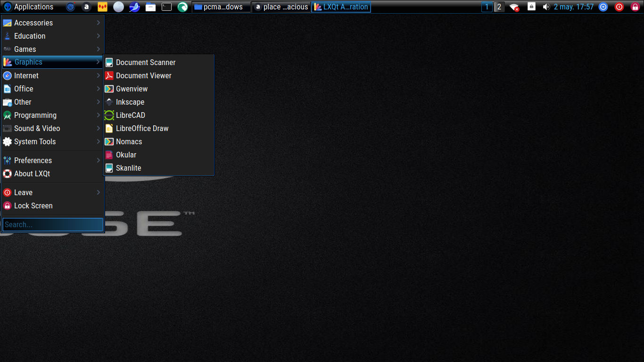This screenshot has height=362, width=644.
Task: Start Skanlite from the Graphics submenu
Action: tap(158, 168)
